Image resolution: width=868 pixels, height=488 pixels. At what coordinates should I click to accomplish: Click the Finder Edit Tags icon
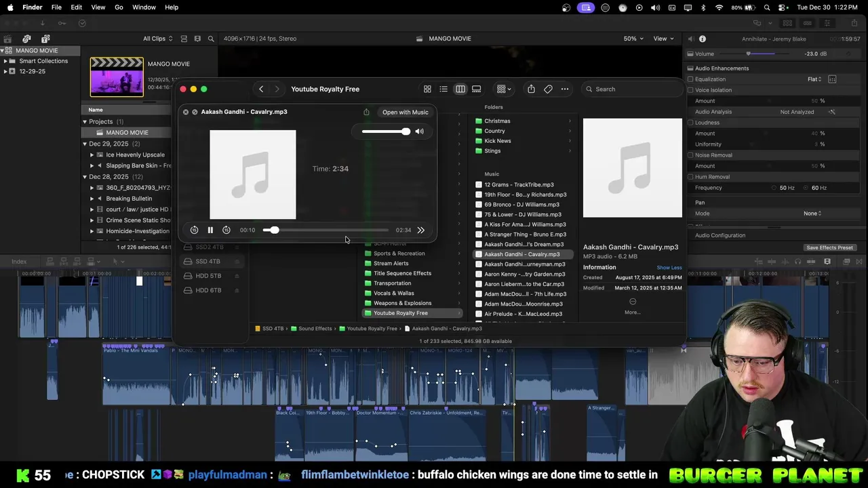548,89
